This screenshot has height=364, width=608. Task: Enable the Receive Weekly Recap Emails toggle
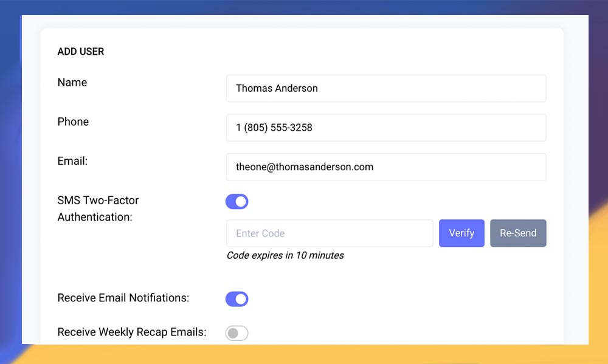[x=237, y=333]
